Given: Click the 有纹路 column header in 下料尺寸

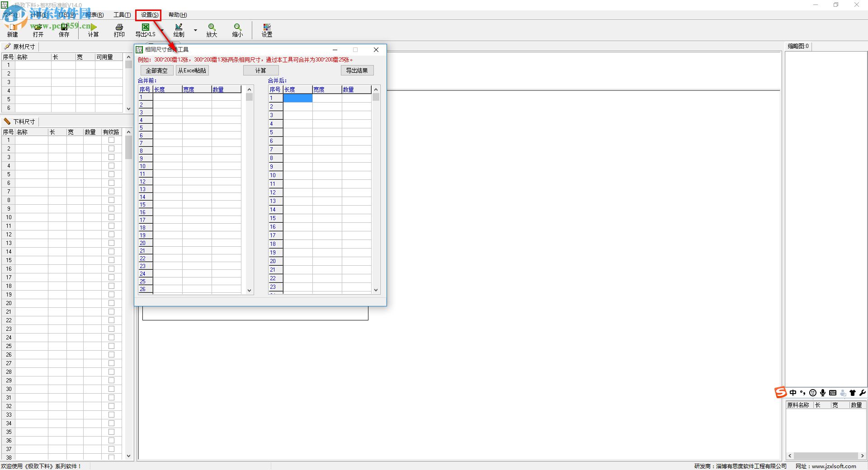Looking at the screenshot, I should click(x=111, y=132).
